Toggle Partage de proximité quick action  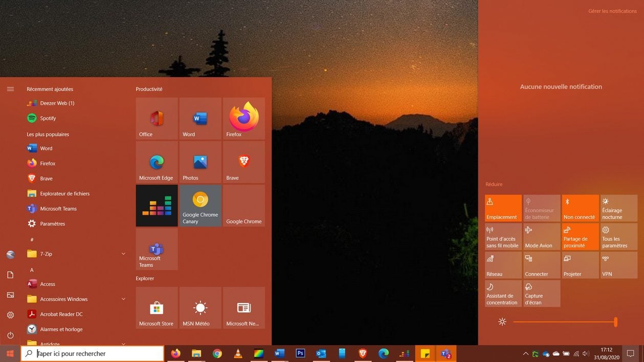click(x=581, y=236)
